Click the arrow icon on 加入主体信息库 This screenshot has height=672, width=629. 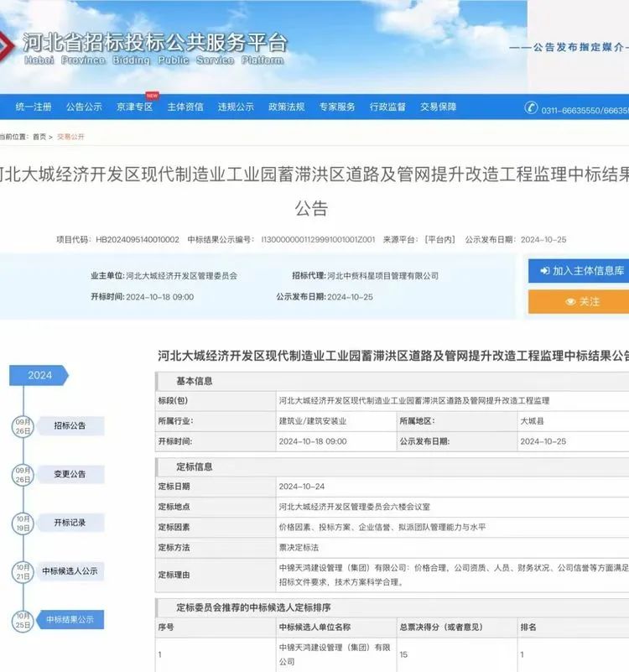[544, 271]
